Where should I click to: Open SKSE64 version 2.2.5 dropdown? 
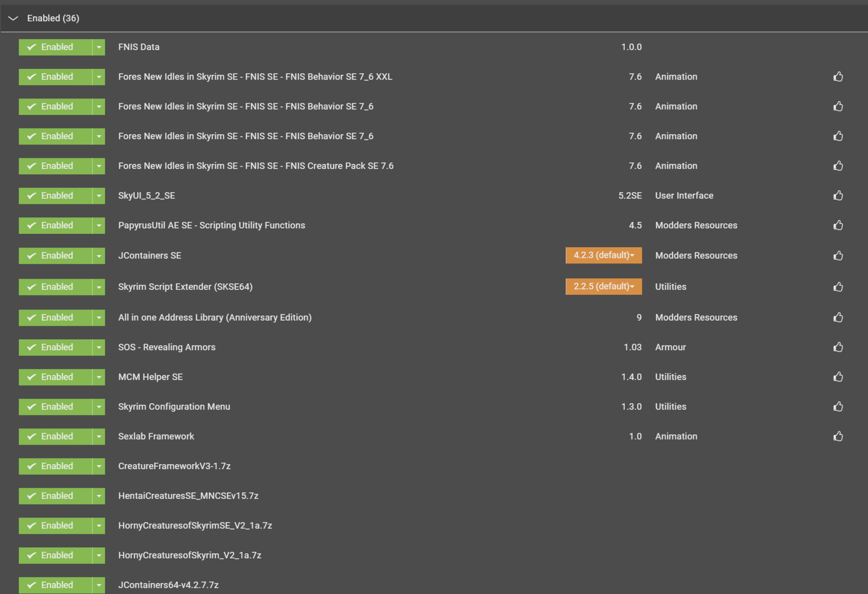[603, 287]
